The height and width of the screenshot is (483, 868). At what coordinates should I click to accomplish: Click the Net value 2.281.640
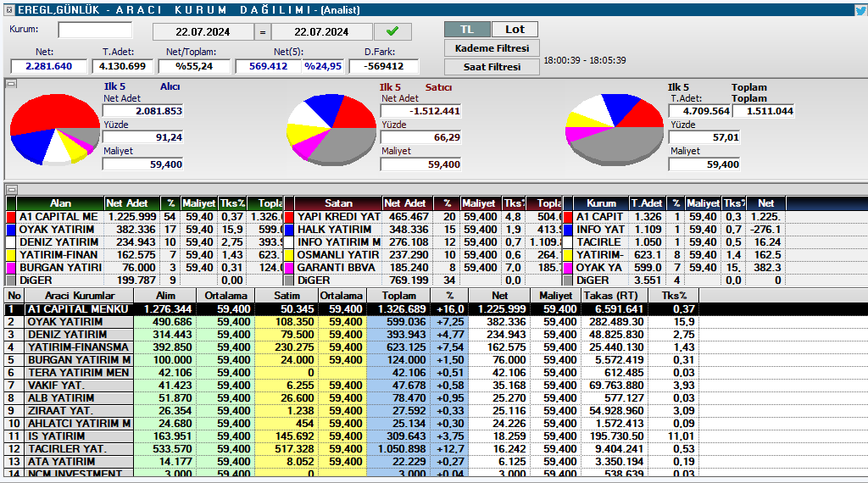tap(48, 66)
